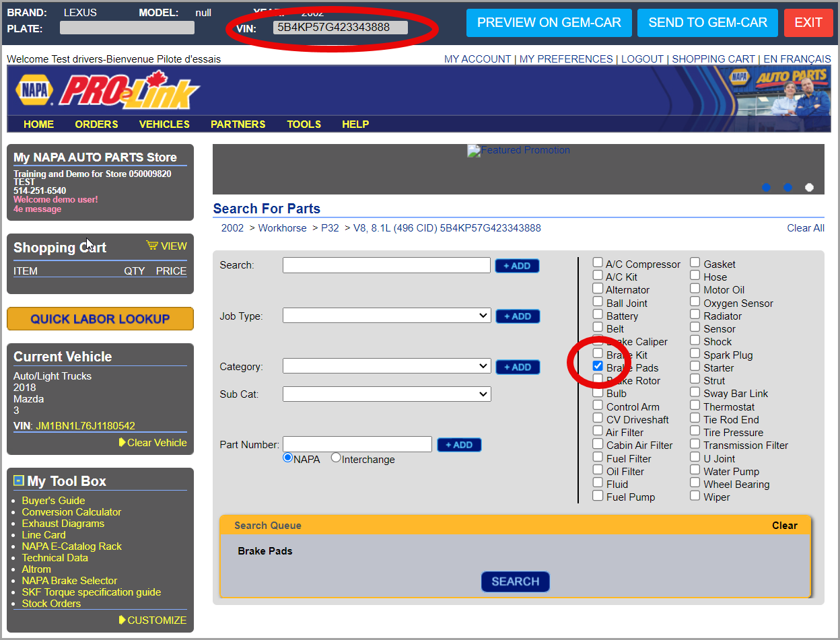The image size is (840, 640).
Task: Check the Oxygen Sensor checkbox
Action: [x=695, y=301]
